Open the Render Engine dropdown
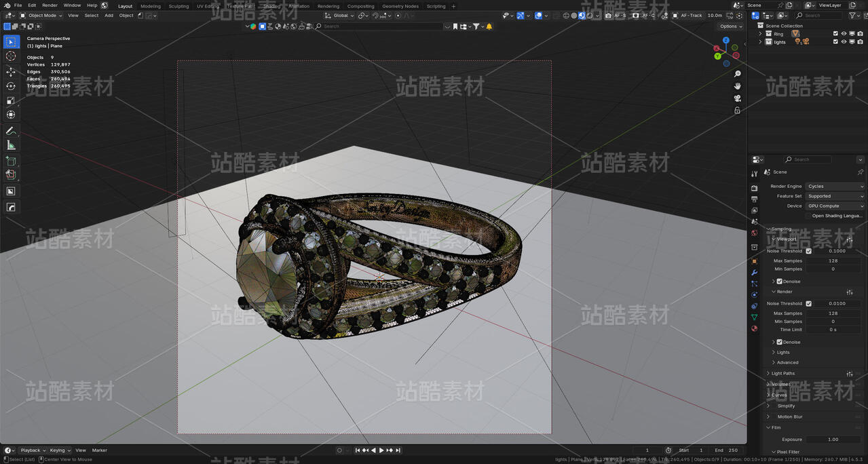This screenshot has height=464, width=868. pos(835,186)
